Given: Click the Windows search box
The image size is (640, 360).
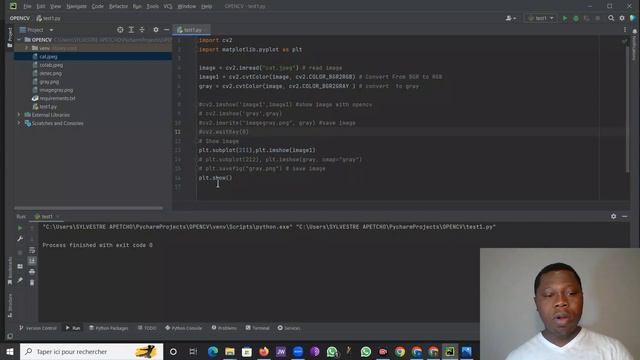Looking at the screenshot, I should (91, 351).
